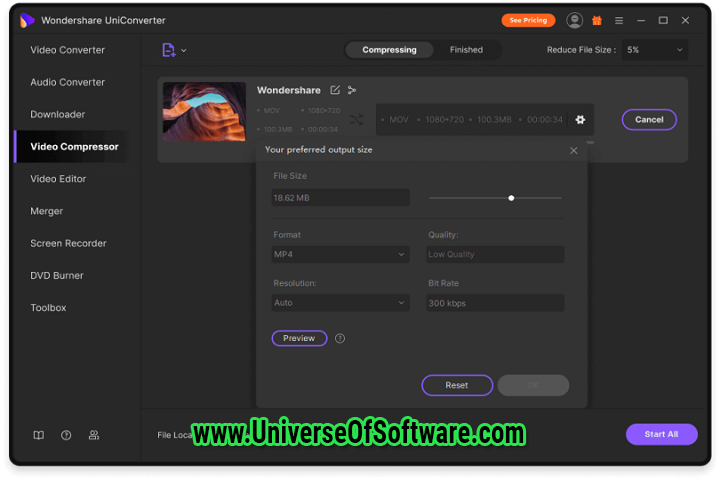Open DVD Burner

click(57, 276)
